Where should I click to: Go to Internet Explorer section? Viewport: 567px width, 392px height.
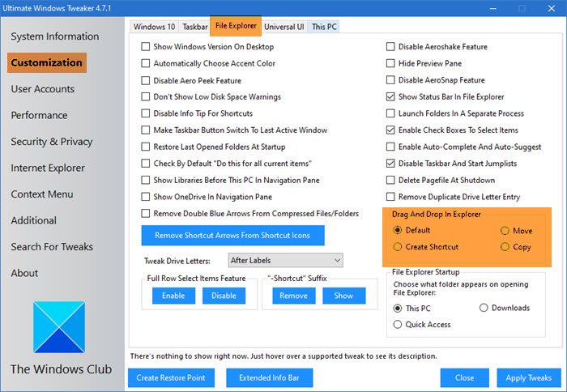(x=48, y=168)
